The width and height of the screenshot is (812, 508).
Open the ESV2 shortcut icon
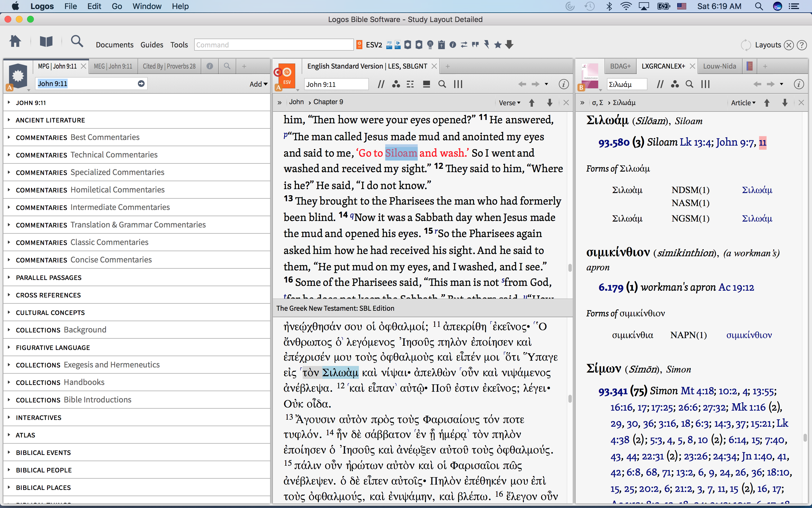pyautogui.click(x=369, y=45)
